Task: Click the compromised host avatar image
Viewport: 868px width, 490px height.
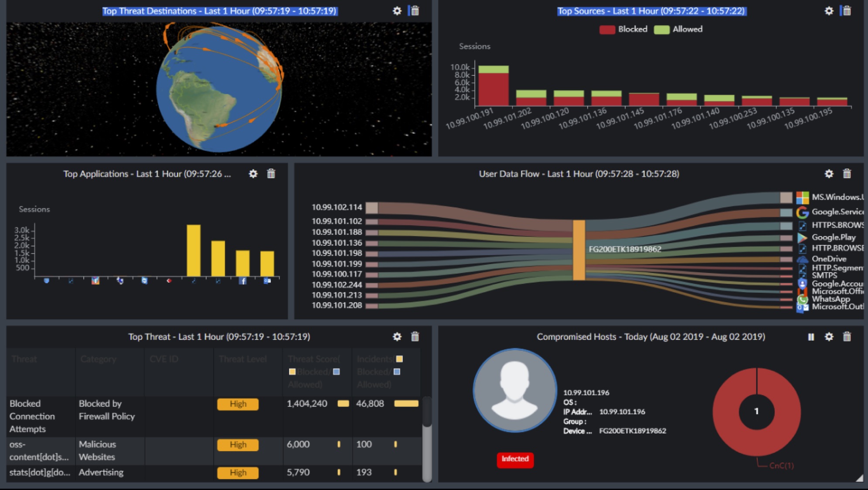Action: coord(515,390)
